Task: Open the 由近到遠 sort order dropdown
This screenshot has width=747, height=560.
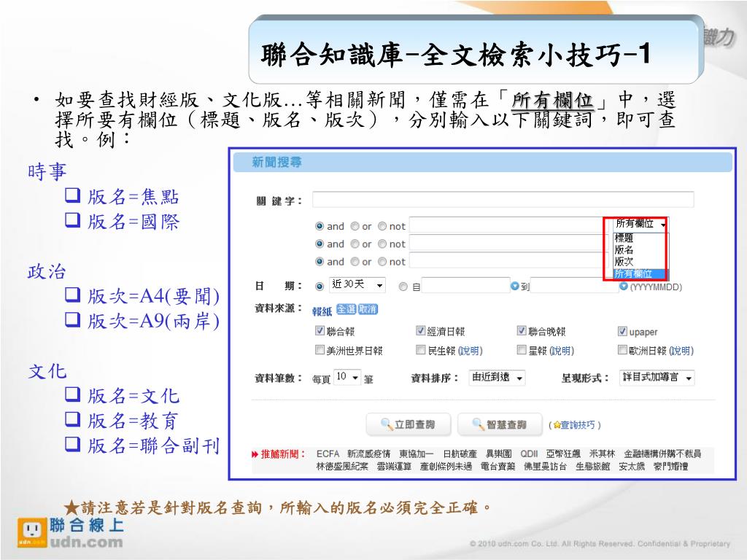Action: pos(497,378)
